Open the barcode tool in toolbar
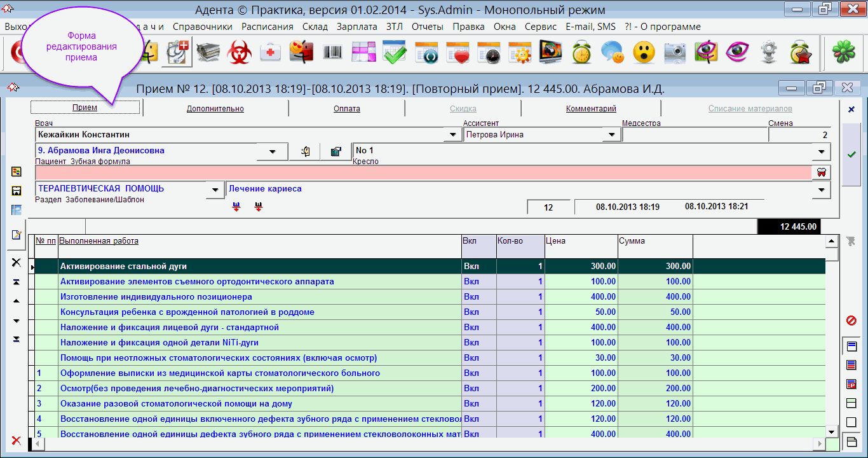 click(332, 52)
